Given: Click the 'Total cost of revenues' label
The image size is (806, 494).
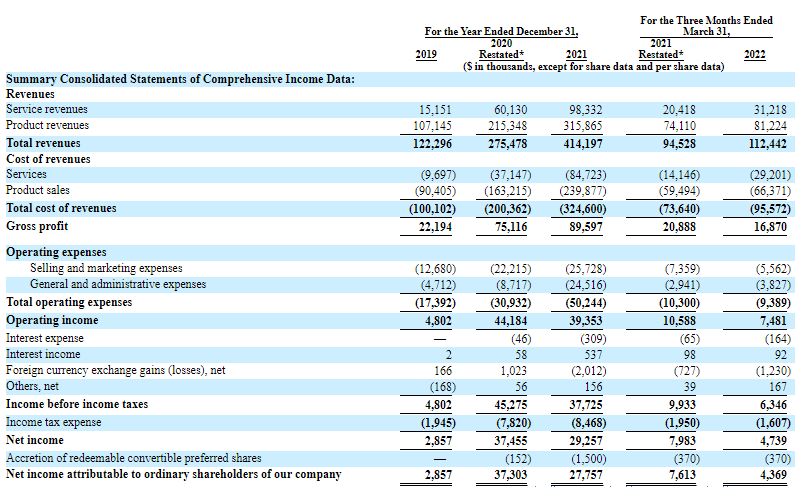Looking at the screenshot, I should [61, 208].
